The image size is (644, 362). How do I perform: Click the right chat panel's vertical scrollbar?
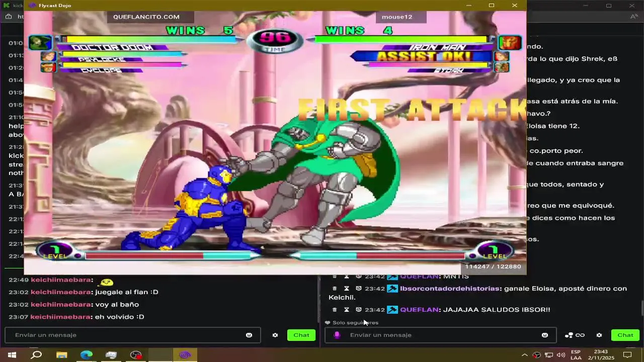641,308
